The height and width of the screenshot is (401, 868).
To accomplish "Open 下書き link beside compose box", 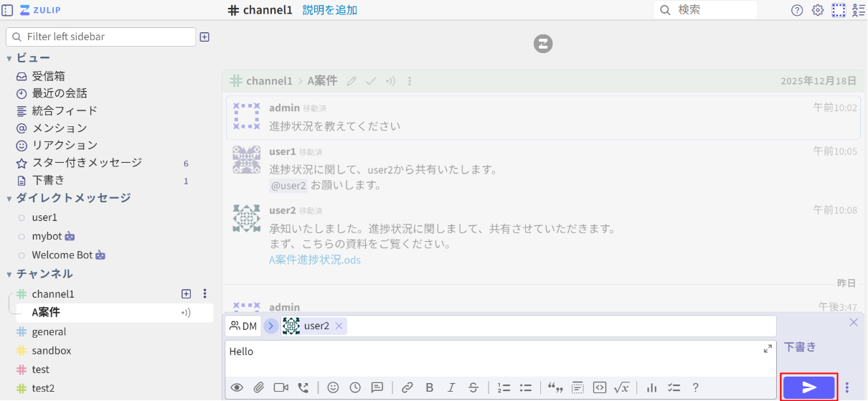I will 800,346.
